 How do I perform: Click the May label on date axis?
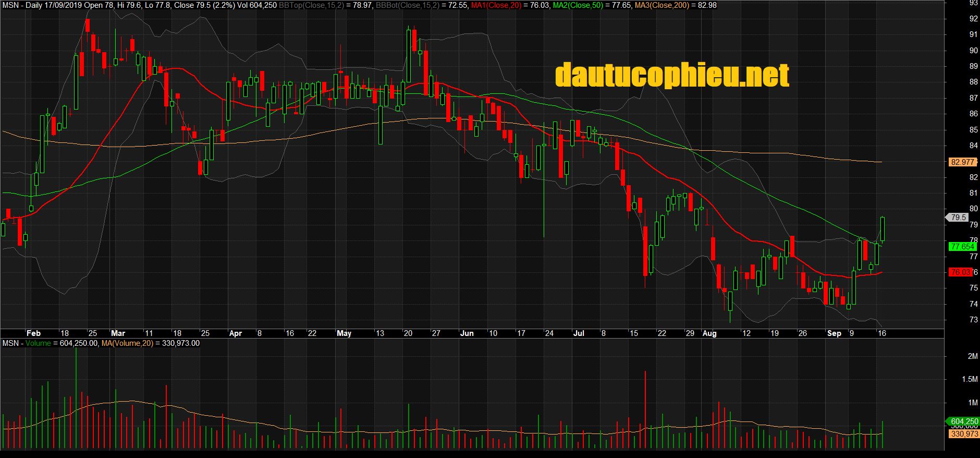pos(344,333)
